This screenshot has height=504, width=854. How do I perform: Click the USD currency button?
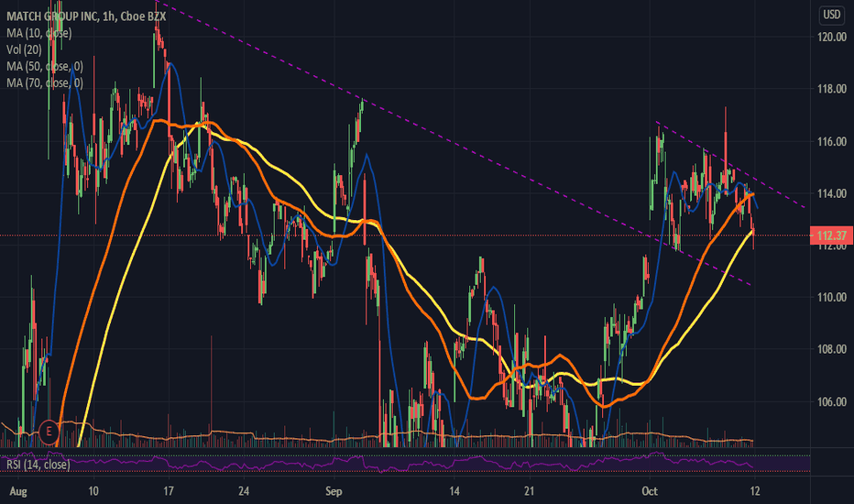pos(831,15)
